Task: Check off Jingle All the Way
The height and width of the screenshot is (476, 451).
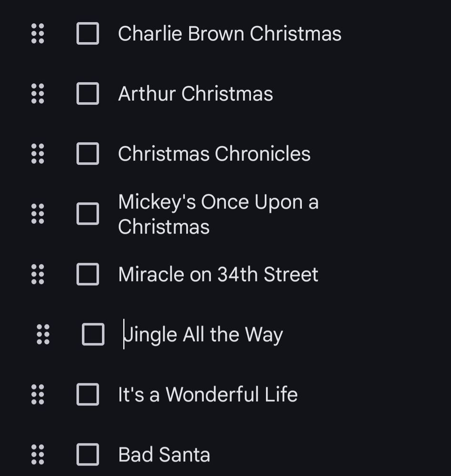Action: click(93, 334)
